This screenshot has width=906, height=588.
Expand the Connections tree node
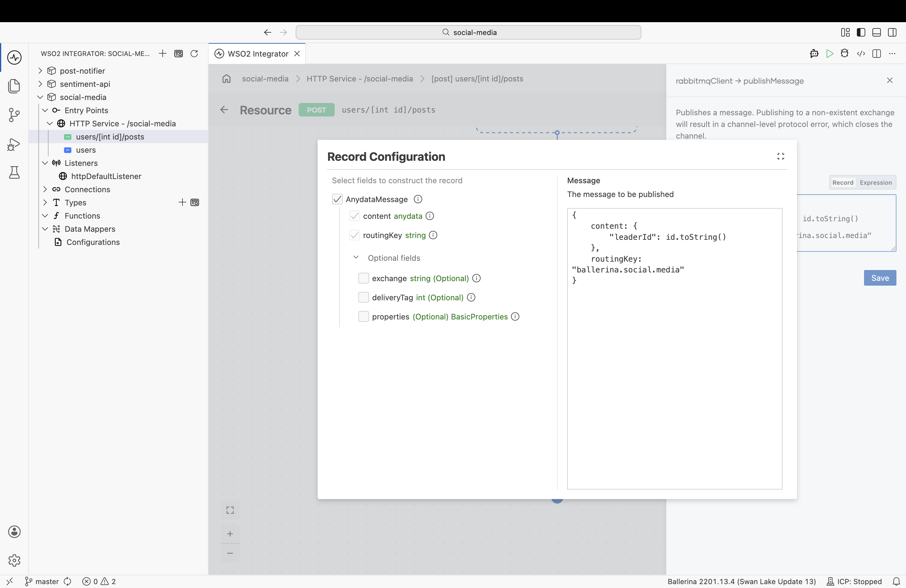click(45, 190)
